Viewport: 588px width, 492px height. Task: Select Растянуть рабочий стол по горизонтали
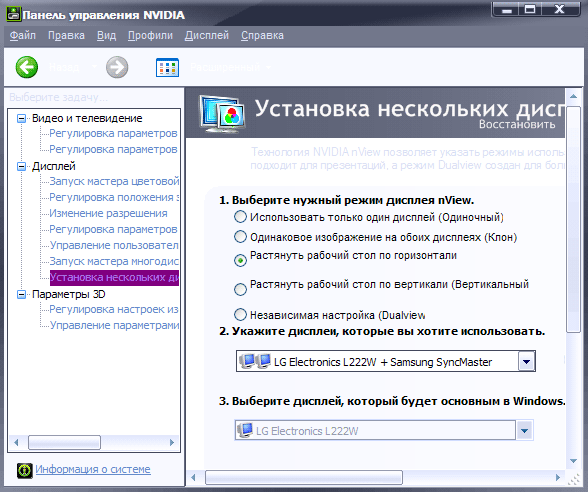(x=240, y=260)
